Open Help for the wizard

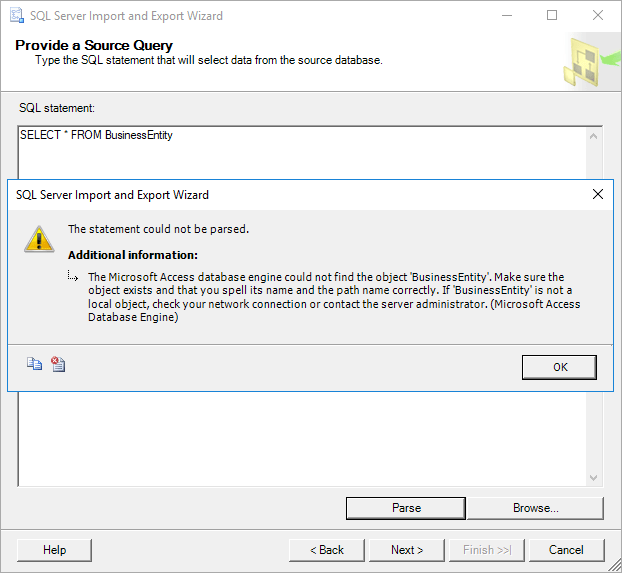pos(54,550)
